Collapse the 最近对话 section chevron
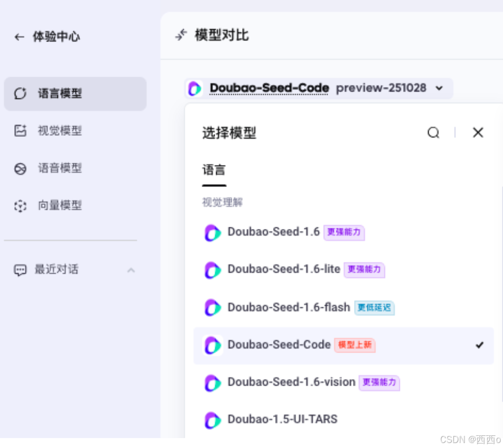 pyautogui.click(x=131, y=270)
